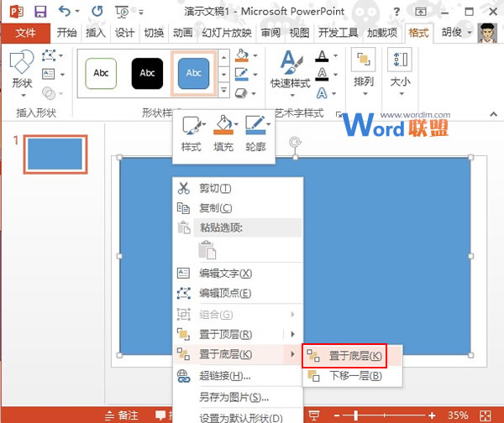Choose 编辑顶点(E) from the context menu
Image resolution: width=504 pixels, height=423 pixels.
(x=238, y=293)
